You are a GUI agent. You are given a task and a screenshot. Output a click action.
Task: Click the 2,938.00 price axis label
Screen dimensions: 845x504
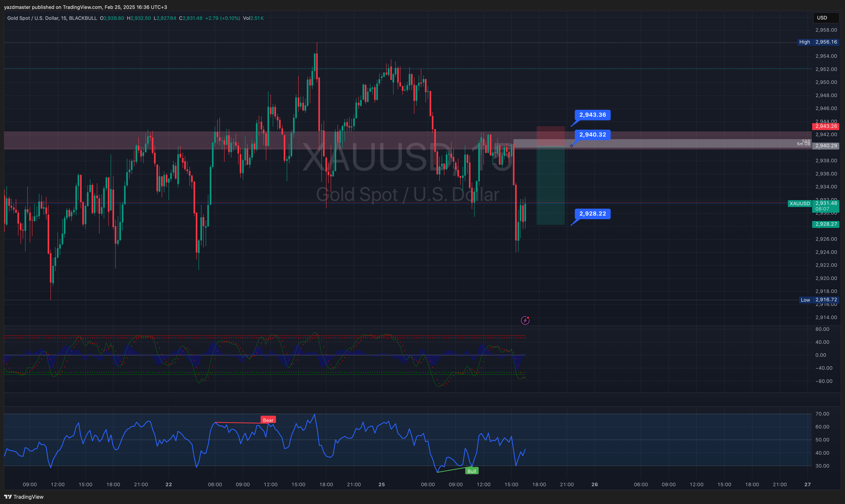click(x=826, y=161)
